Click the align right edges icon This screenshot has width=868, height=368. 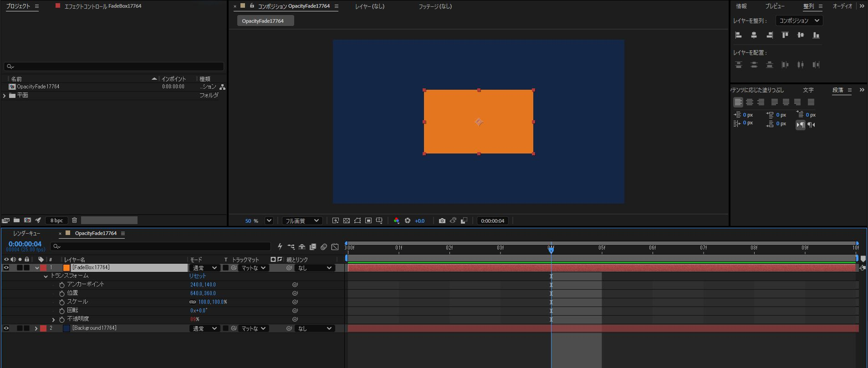(770, 35)
